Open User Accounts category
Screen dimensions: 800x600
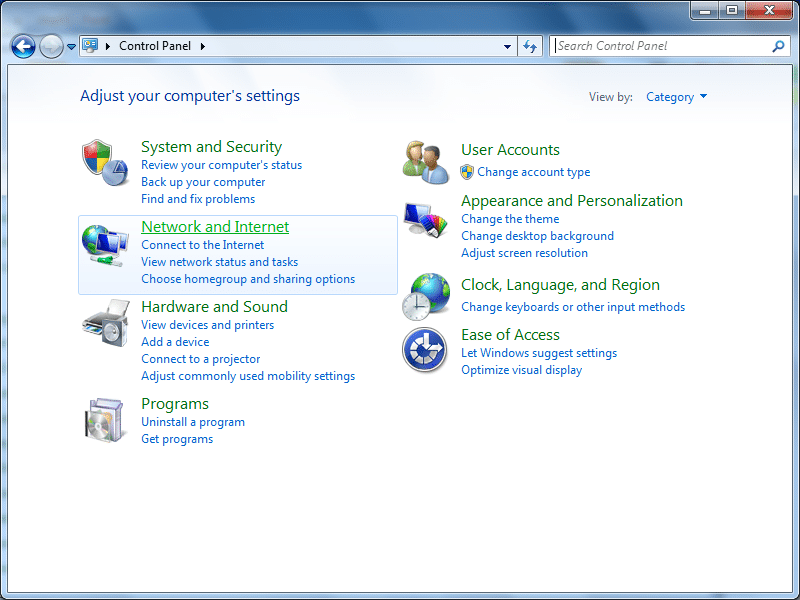(x=510, y=150)
